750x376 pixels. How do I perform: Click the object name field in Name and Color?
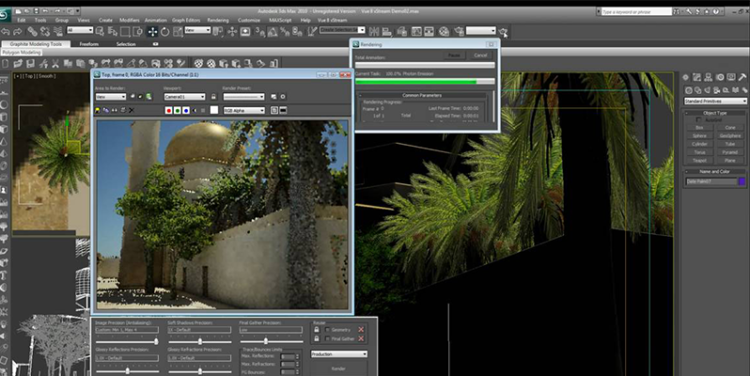pyautogui.click(x=711, y=181)
